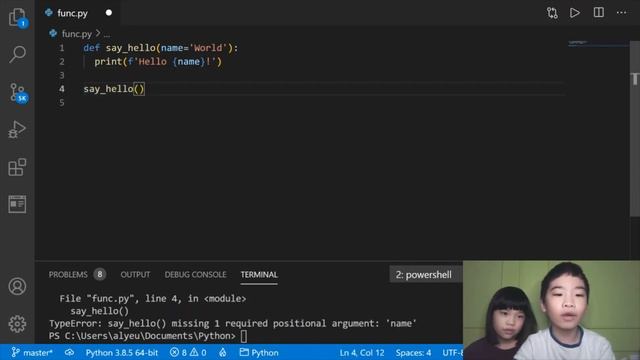
Task: Open errors and warnings count in status bar
Action: coord(188,353)
